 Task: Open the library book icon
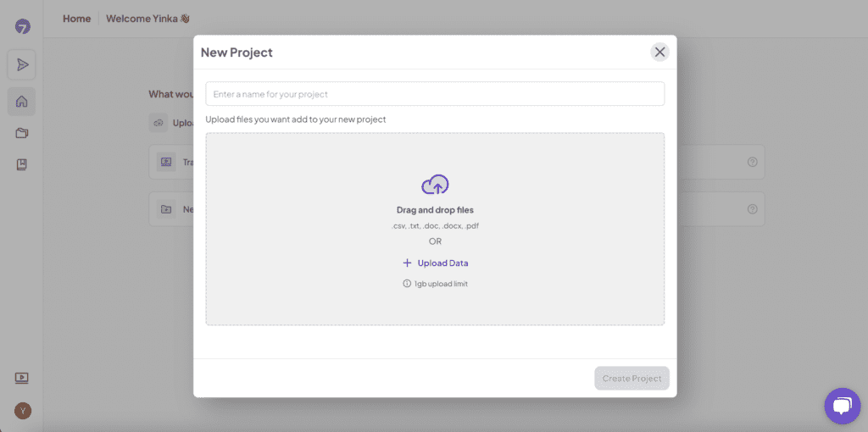coord(21,164)
